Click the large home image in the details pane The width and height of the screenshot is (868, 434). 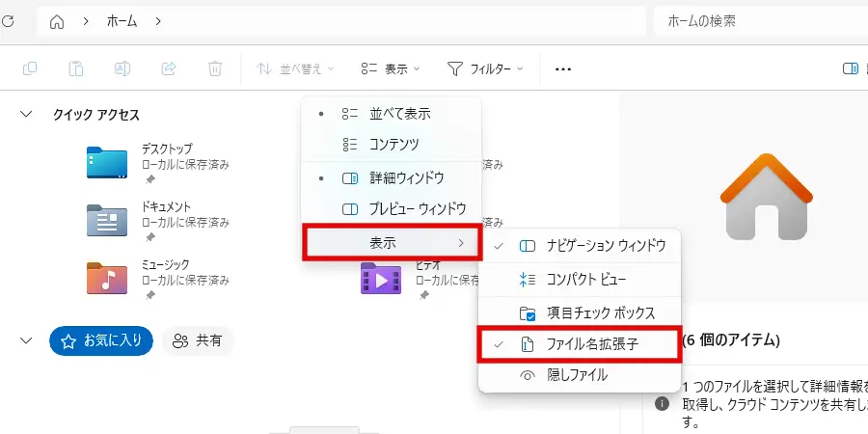(766, 197)
